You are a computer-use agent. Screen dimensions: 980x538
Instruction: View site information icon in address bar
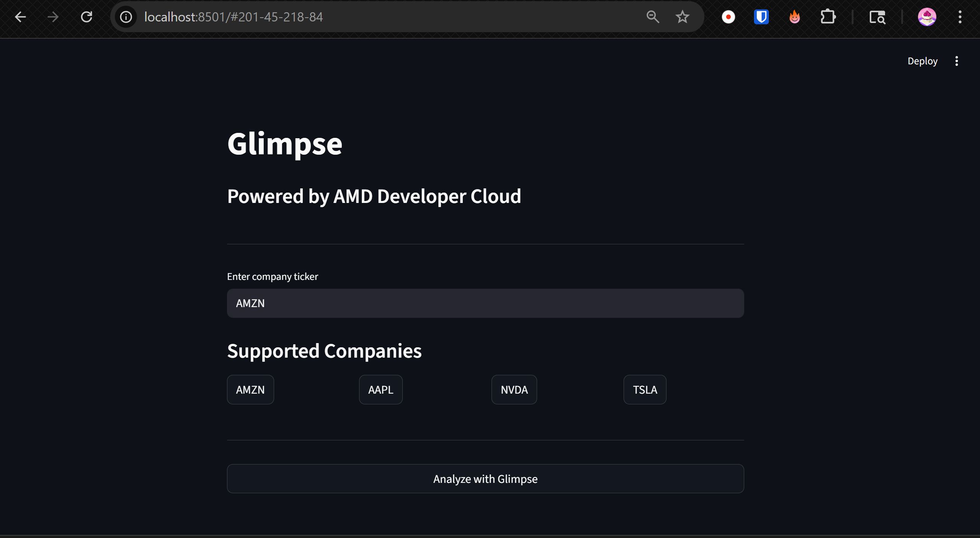tap(126, 17)
